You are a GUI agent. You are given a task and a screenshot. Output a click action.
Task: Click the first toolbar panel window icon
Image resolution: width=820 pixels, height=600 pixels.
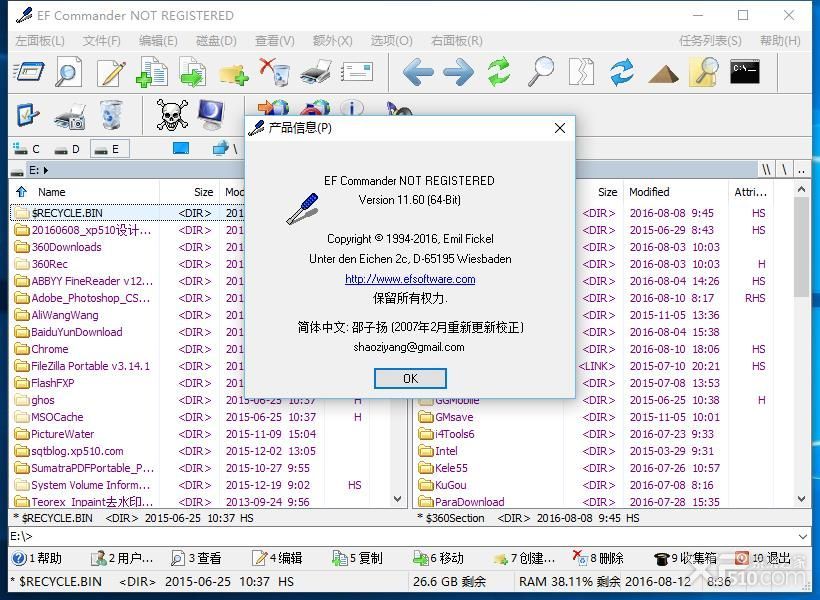coord(28,72)
